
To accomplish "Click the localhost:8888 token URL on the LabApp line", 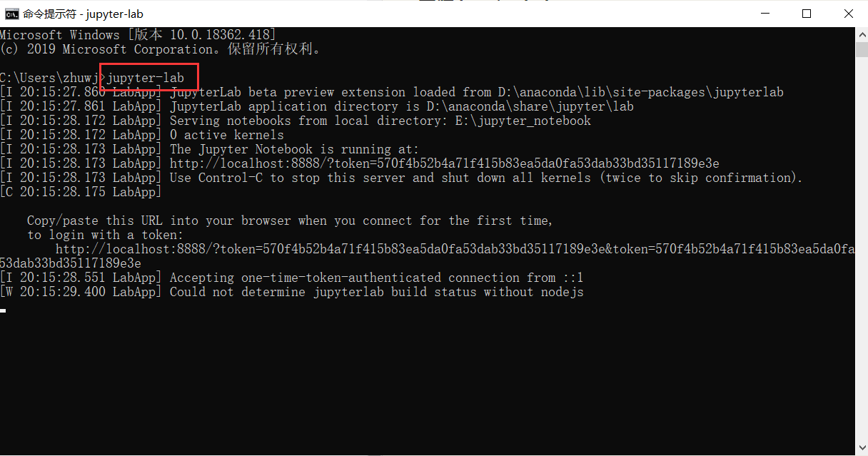I will click(444, 163).
